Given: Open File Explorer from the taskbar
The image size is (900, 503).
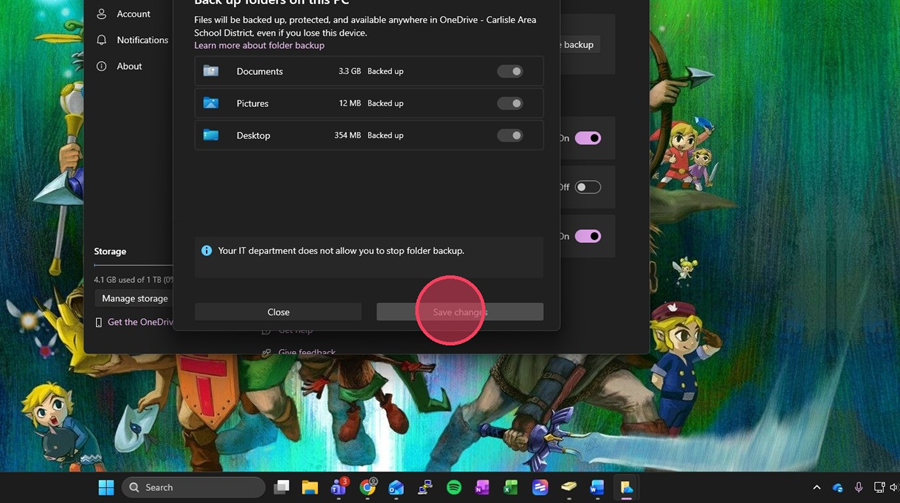Looking at the screenshot, I should pyautogui.click(x=310, y=487).
